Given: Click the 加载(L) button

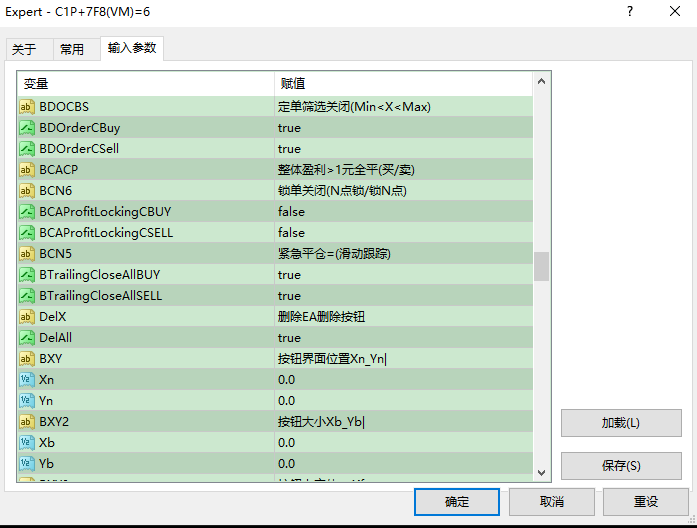Looking at the screenshot, I should click(x=621, y=423).
